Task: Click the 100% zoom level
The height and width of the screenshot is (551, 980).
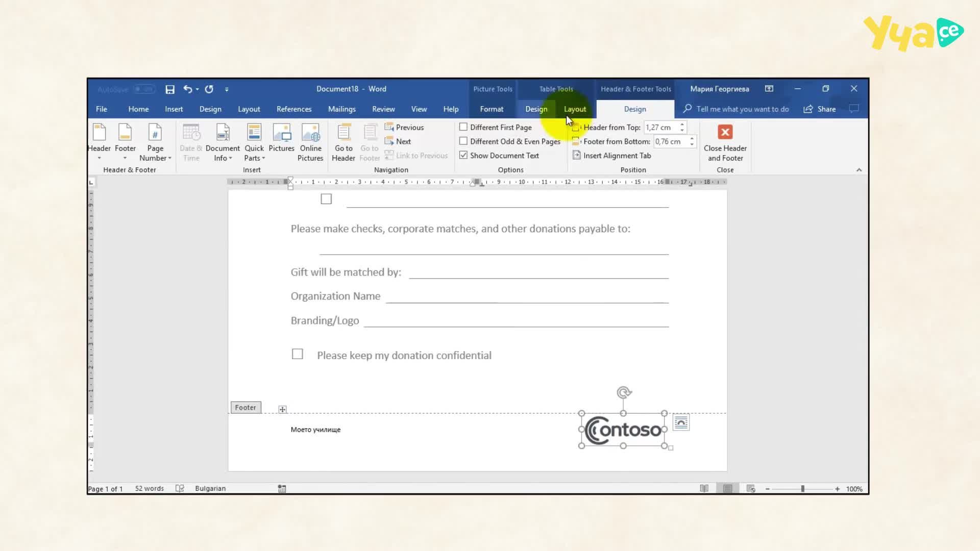Action: (x=854, y=489)
